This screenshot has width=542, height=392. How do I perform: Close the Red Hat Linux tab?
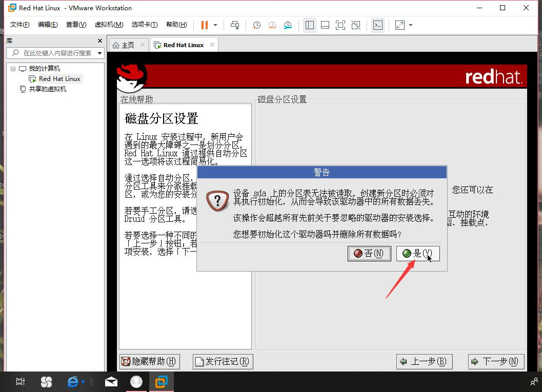click(x=212, y=45)
